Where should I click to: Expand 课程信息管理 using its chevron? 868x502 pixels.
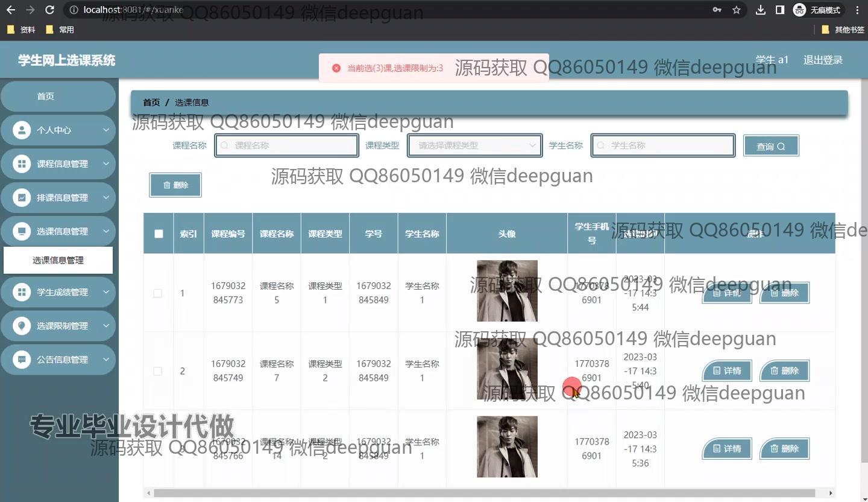click(x=105, y=164)
